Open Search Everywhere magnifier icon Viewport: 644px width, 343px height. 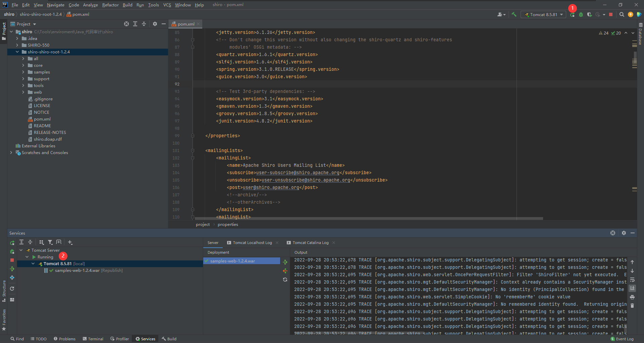622,14
